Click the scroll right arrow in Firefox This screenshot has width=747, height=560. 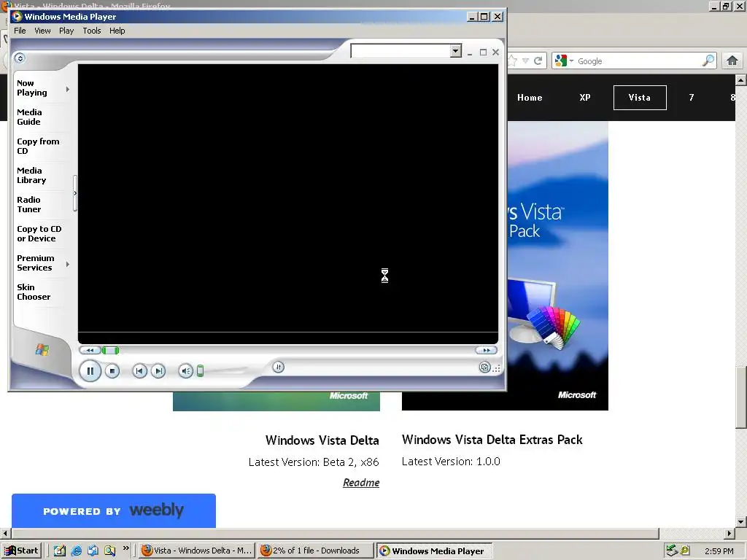coord(729,533)
